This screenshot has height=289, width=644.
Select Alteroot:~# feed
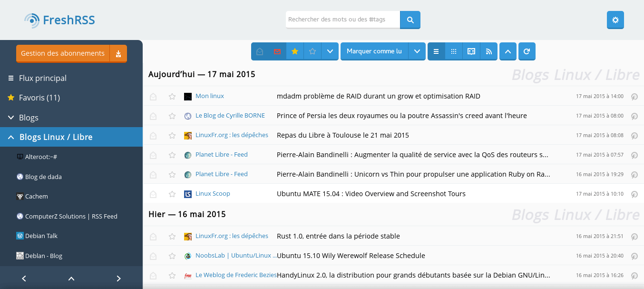[x=41, y=157]
